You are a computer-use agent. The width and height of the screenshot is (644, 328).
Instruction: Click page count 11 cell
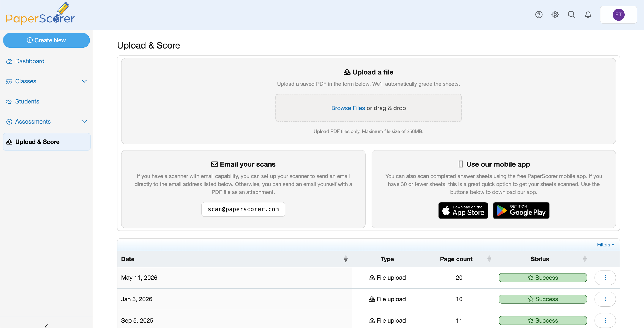coord(459,320)
